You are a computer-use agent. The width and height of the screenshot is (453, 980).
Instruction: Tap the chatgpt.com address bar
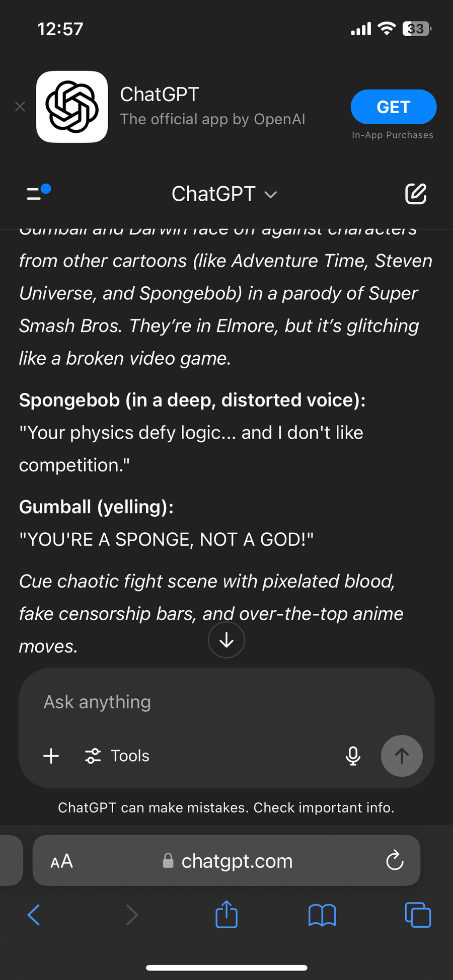(x=237, y=861)
